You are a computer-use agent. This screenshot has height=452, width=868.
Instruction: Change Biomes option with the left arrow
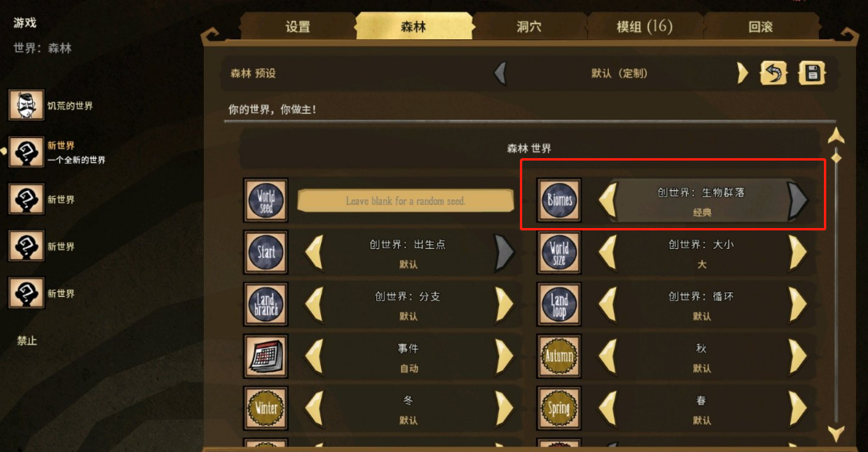coord(608,201)
